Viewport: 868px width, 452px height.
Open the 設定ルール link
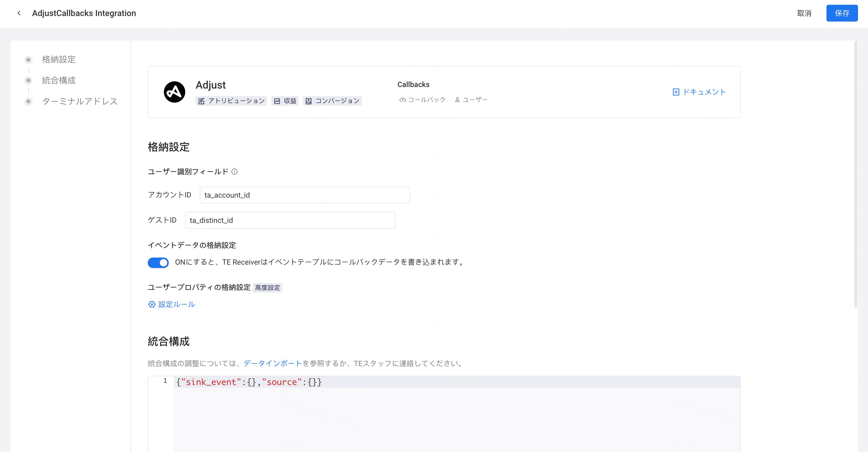(x=177, y=305)
